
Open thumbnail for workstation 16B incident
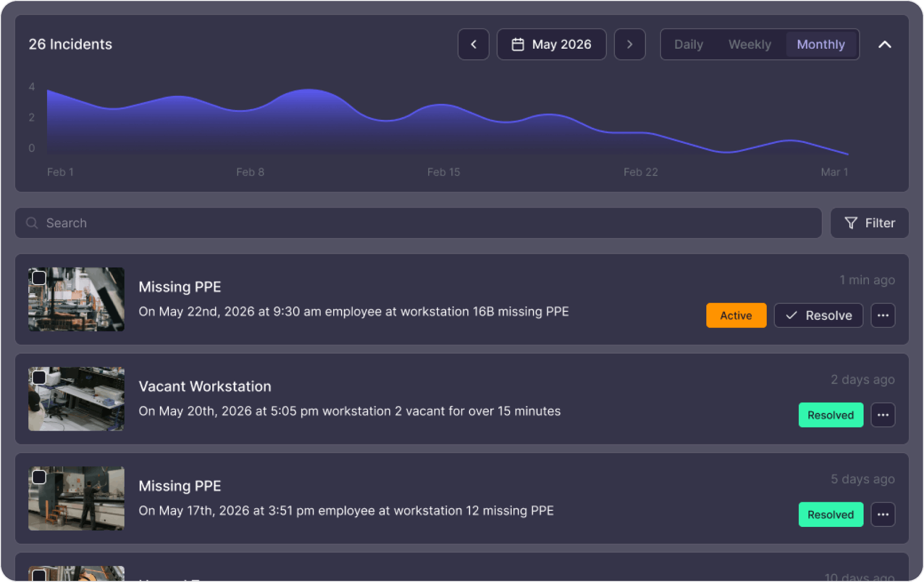coord(76,300)
